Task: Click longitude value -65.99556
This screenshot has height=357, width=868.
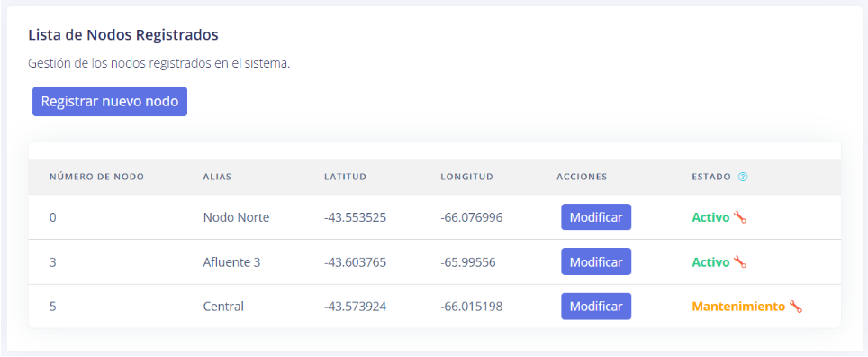Action: click(468, 261)
